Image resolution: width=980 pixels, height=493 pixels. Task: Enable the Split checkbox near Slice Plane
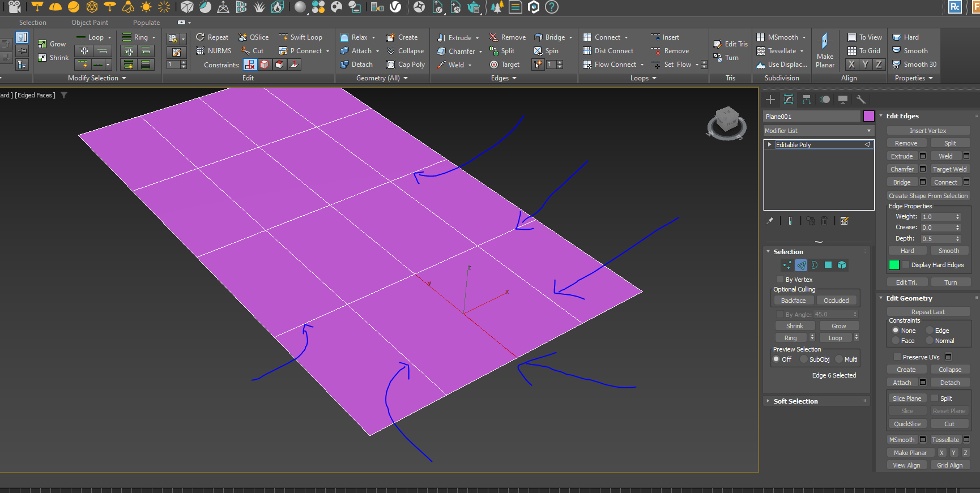pos(935,398)
